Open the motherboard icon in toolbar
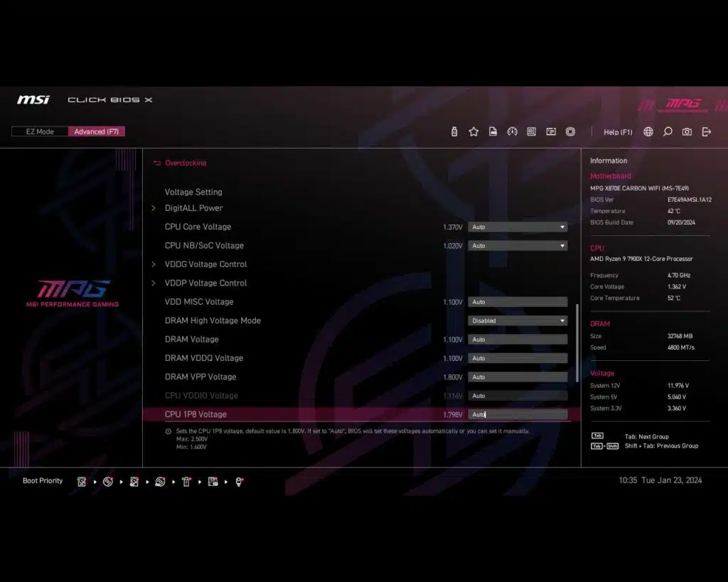 click(x=532, y=131)
